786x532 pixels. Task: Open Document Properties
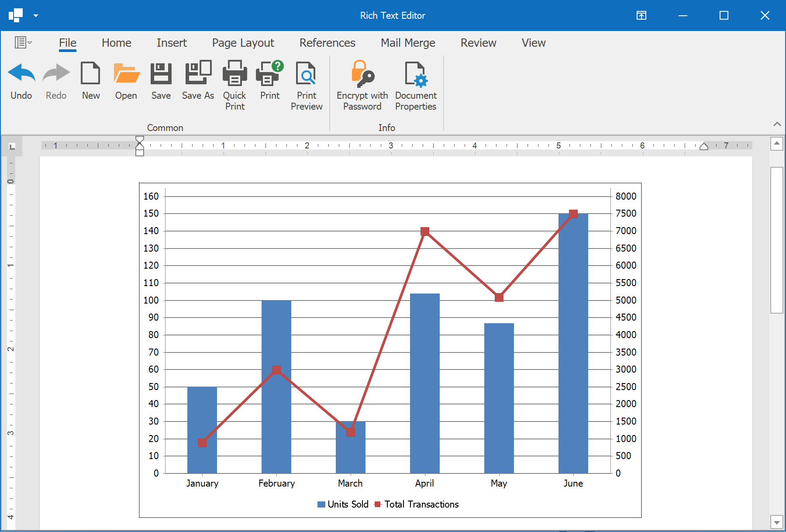pos(415,73)
